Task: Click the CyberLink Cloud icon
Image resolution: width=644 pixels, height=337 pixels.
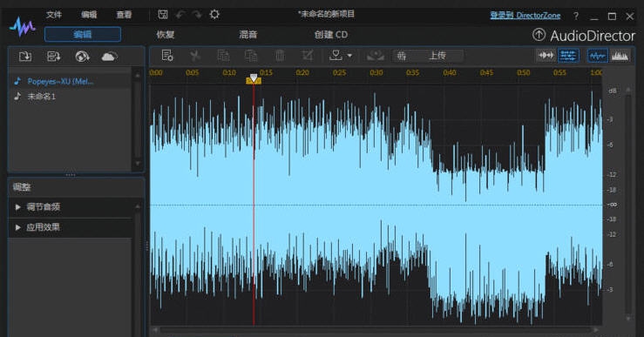Action: coord(109,56)
